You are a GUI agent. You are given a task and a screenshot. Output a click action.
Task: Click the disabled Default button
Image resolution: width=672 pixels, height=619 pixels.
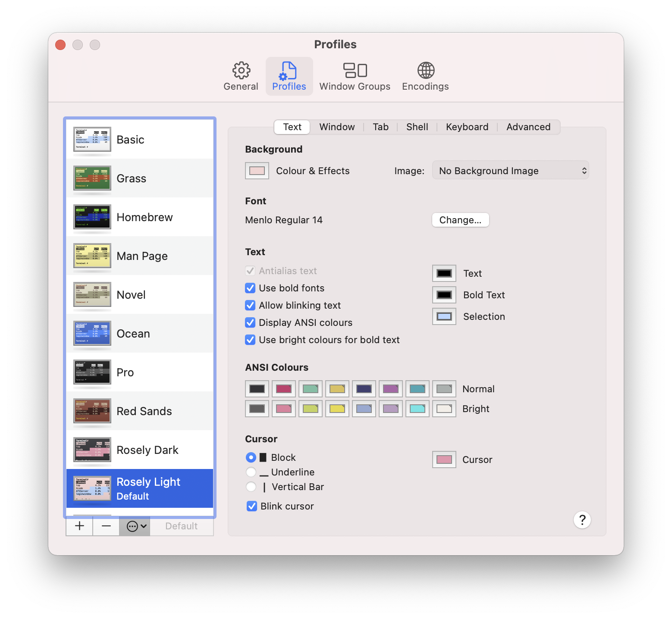click(x=181, y=526)
